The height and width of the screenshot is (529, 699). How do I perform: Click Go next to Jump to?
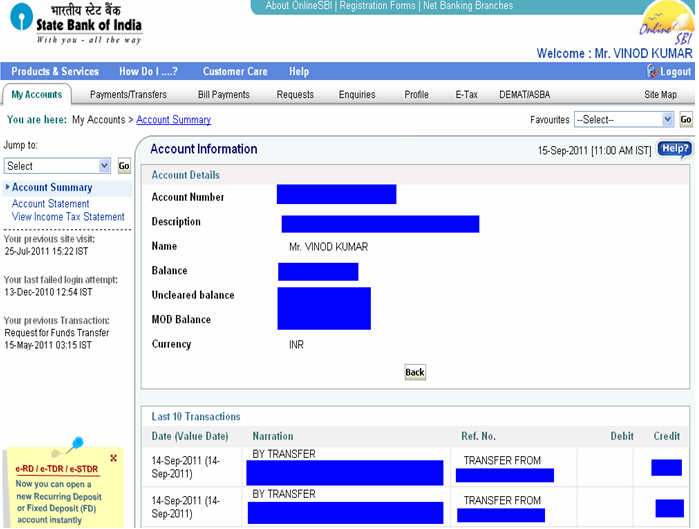[124, 166]
